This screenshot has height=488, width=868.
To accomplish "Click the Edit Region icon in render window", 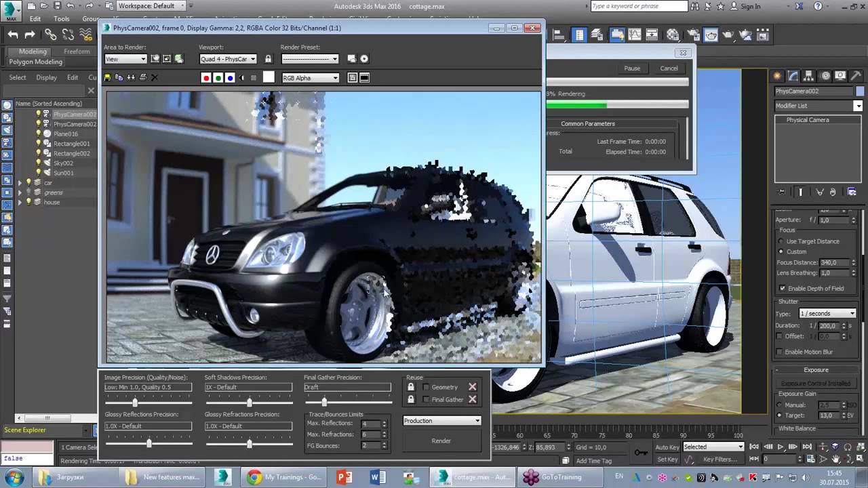I will tap(155, 59).
